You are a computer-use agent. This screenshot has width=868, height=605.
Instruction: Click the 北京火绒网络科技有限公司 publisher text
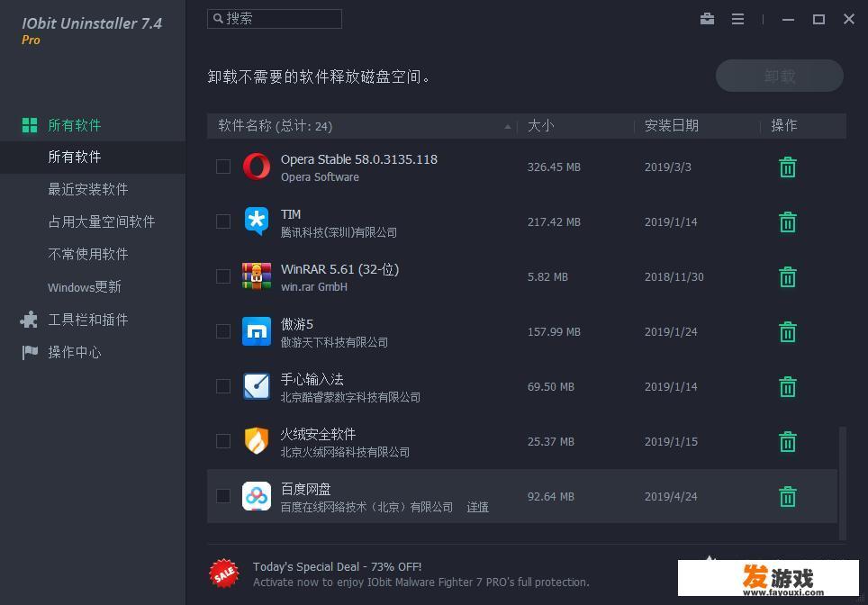point(345,452)
